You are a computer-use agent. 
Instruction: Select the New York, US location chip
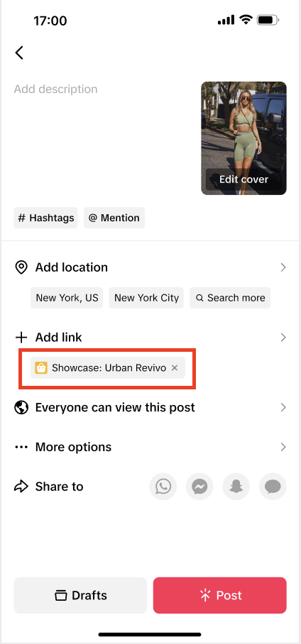pyautogui.click(x=67, y=298)
